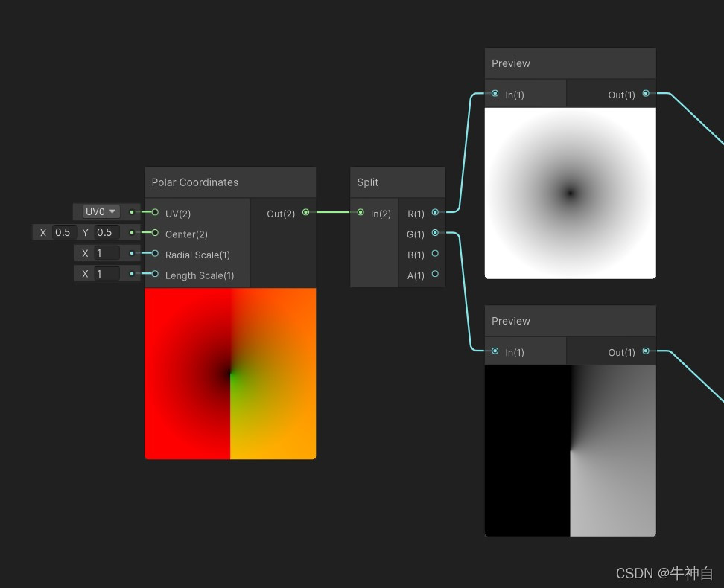Select the top Preview node title bar
The width and height of the screenshot is (724, 588).
(571, 63)
